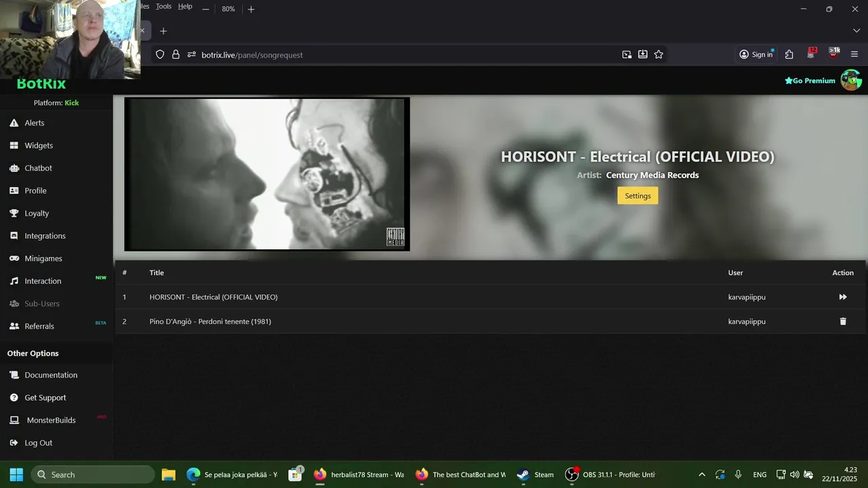
Task: Open the Tools menu
Action: tap(163, 6)
